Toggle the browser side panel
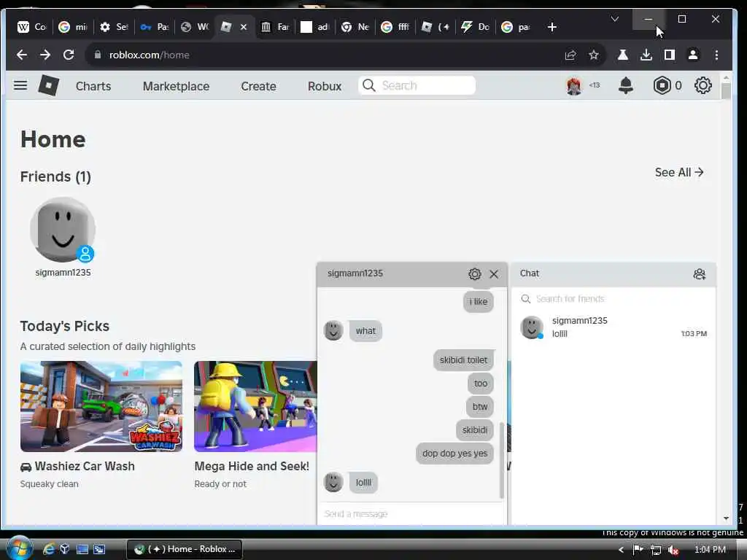Screen dimensions: 747x560 coord(670,55)
